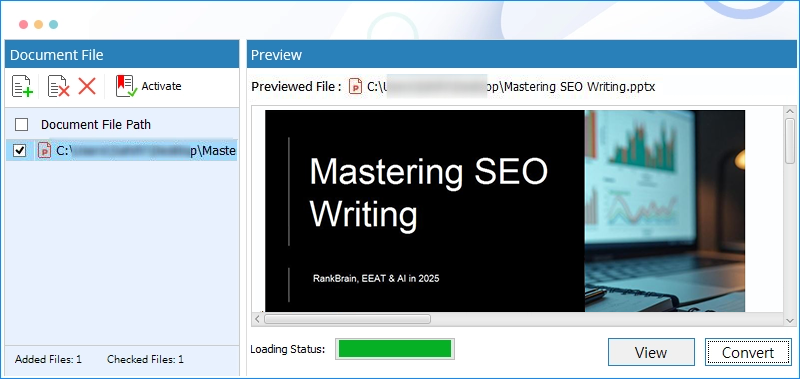Click the Activate label in toolbar
This screenshot has width=800, height=379.
(161, 86)
